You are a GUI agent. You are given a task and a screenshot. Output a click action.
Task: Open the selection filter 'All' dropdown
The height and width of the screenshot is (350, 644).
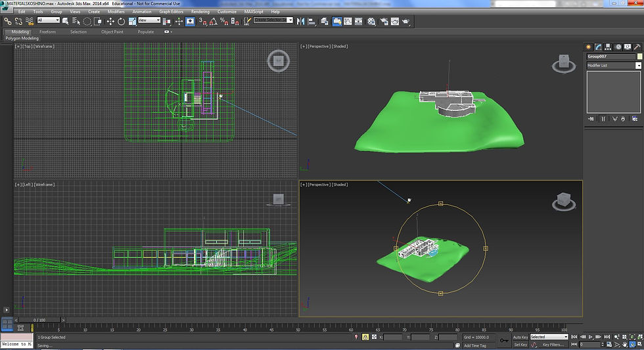(x=49, y=20)
